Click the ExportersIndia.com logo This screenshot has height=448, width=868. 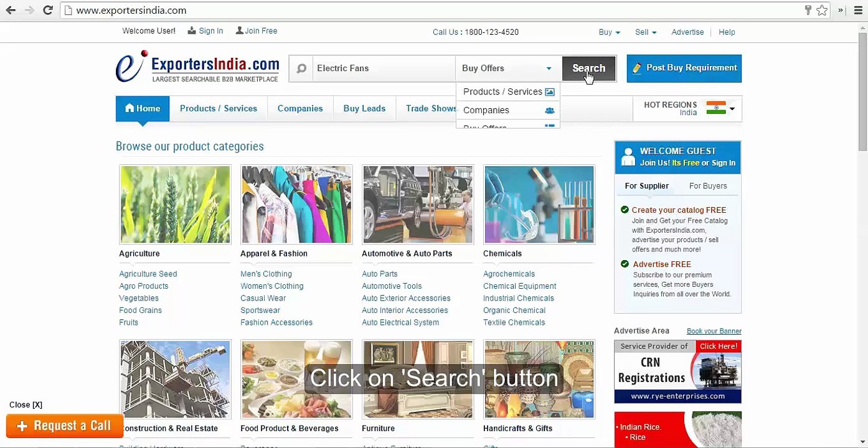pyautogui.click(x=197, y=67)
